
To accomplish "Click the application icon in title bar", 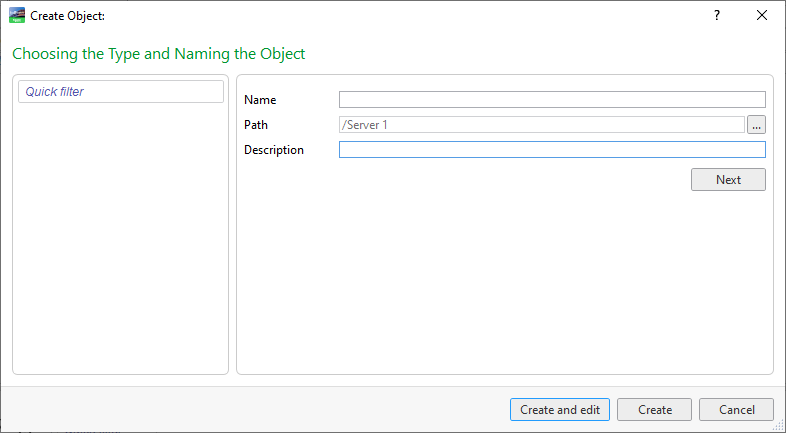I will (x=17, y=16).
